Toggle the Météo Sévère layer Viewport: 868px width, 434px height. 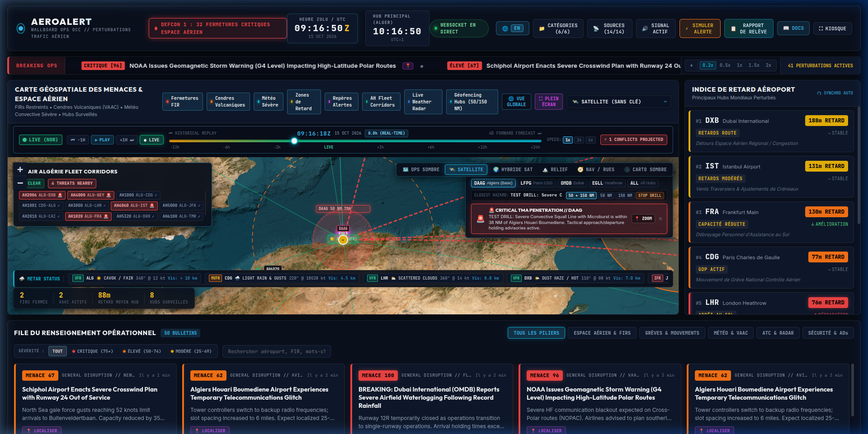pyautogui.click(x=269, y=102)
